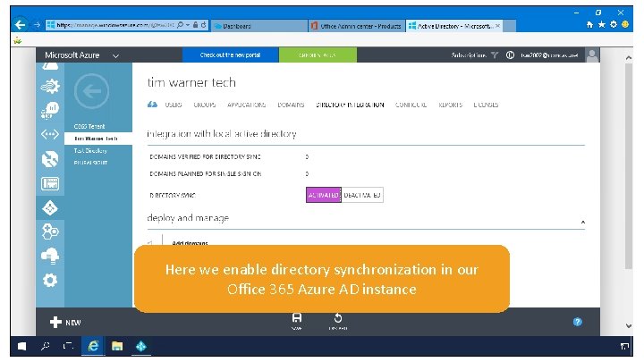The width and height of the screenshot is (644, 362).
Task: Open the APPLICATIONS tab
Action: pos(247,105)
